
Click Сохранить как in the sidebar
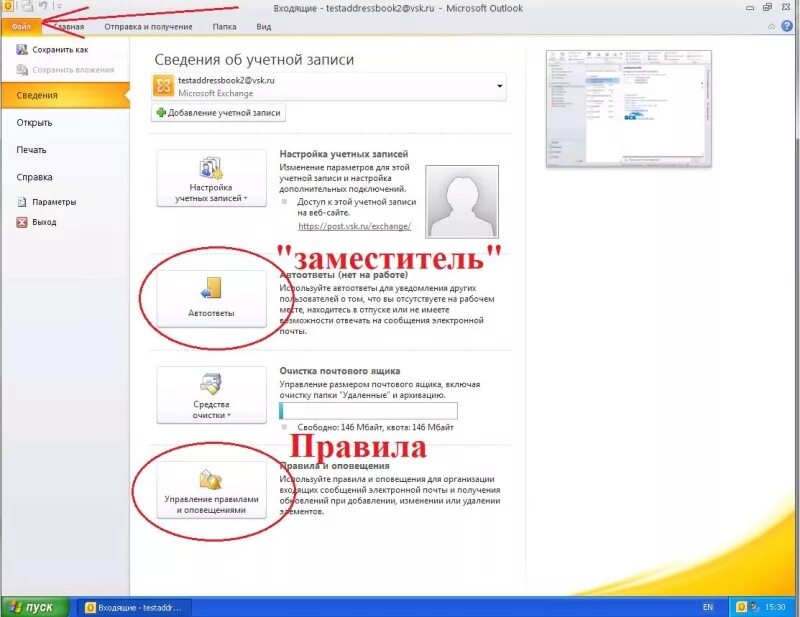point(60,50)
